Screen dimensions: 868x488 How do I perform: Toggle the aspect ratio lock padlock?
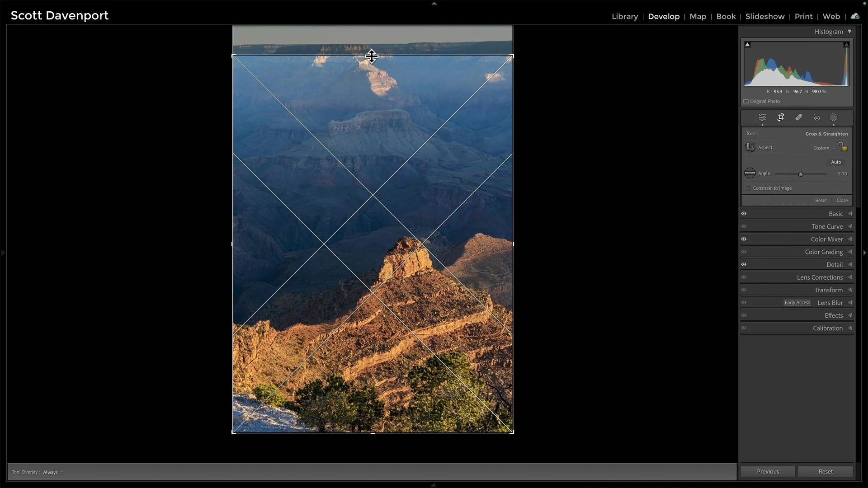point(844,147)
